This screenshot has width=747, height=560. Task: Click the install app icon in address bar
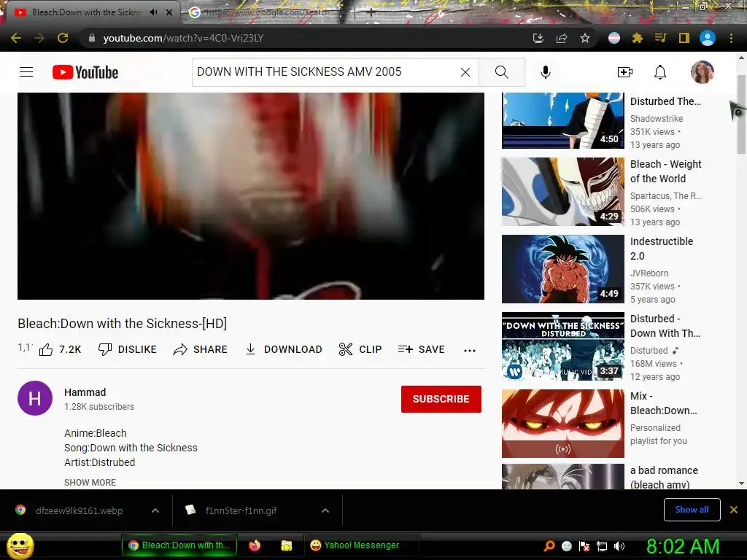tap(538, 38)
